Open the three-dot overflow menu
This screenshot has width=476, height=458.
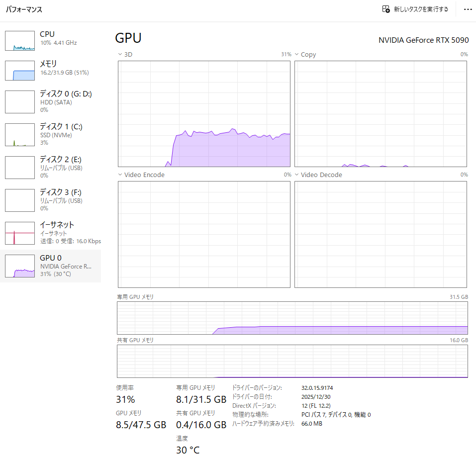pyautogui.click(x=468, y=9)
